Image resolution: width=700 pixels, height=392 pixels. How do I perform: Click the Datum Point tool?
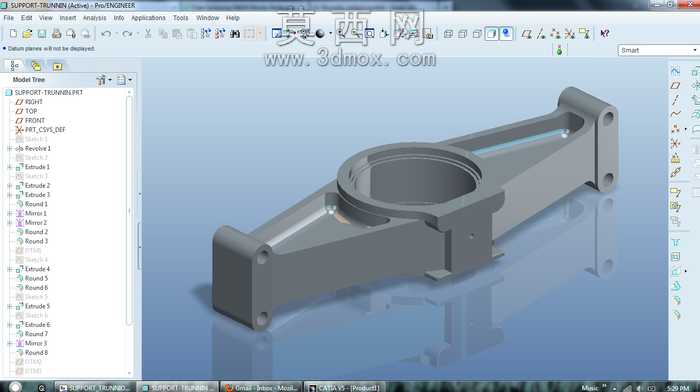(x=675, y=129)
